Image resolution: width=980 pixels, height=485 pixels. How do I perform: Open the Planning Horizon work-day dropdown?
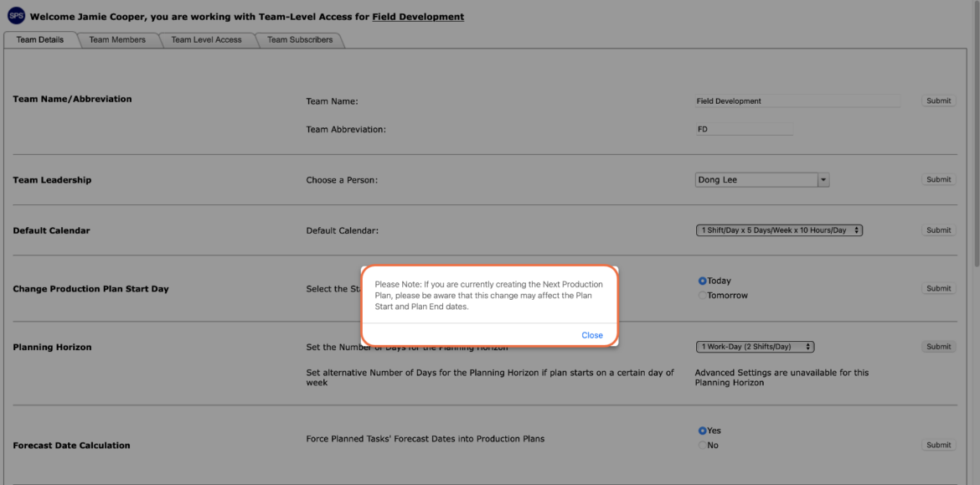point(755,347)
